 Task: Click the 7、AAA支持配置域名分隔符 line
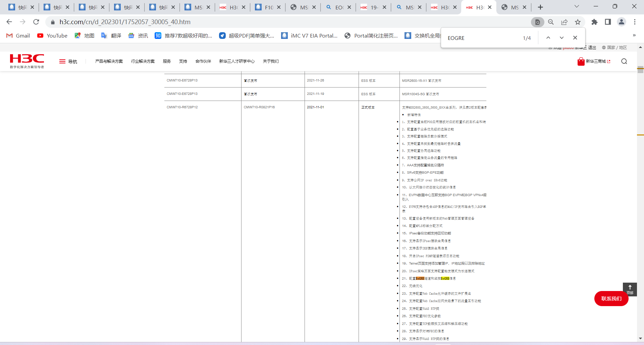point(423,165)
